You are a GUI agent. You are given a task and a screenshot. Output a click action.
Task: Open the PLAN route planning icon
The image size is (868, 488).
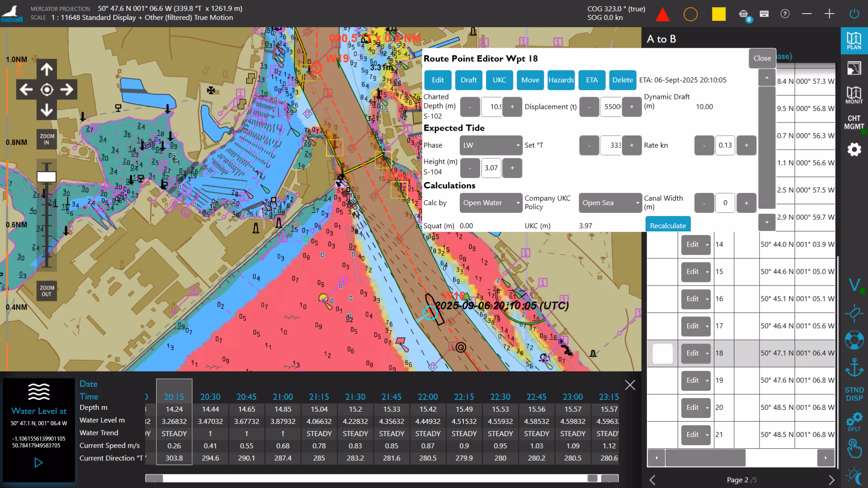pos(854,41)
